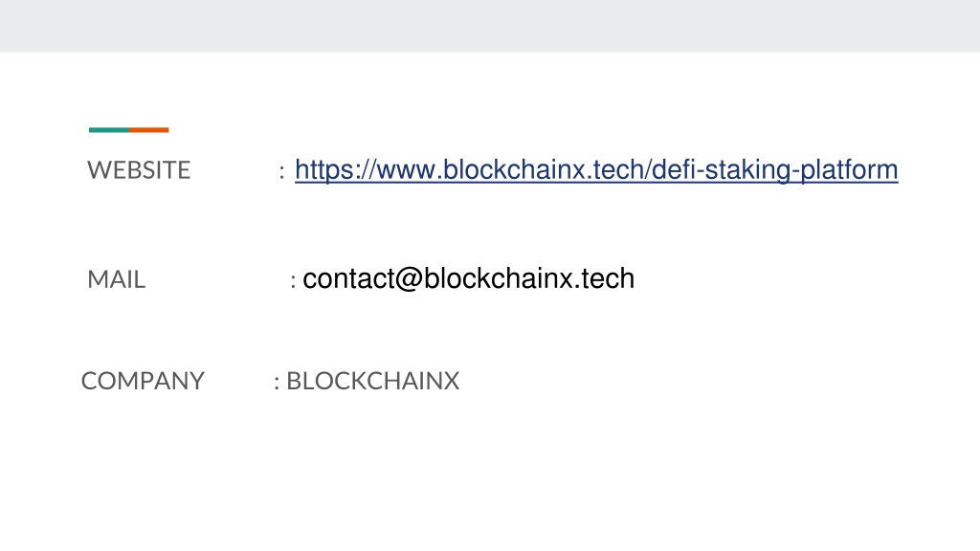Image resolution: width=980 pixels, height=551 pixels.
Task: Open the blockchainx defi-staking-platform hyperlink
Action: click(596, 170)
